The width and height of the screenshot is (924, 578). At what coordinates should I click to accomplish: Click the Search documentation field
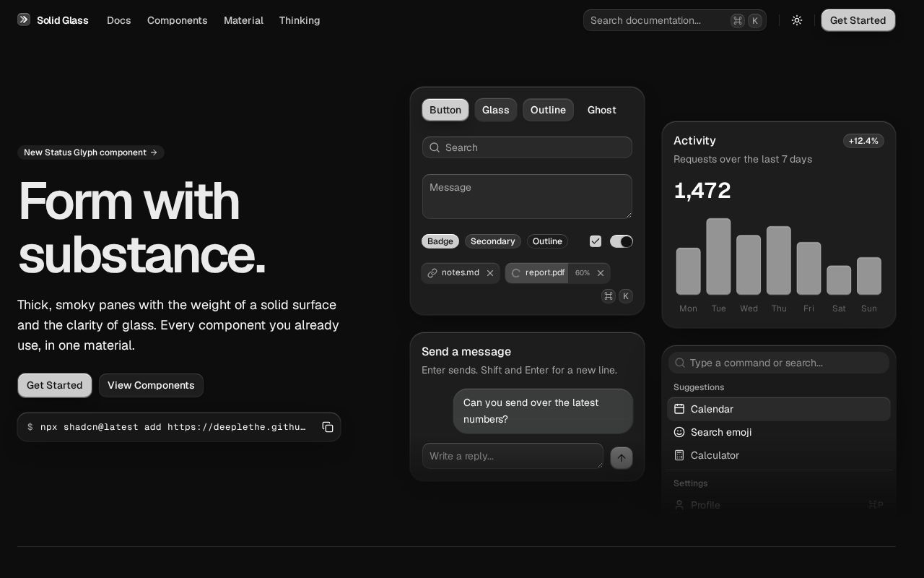pyautogui.click(x=675, y=20)
